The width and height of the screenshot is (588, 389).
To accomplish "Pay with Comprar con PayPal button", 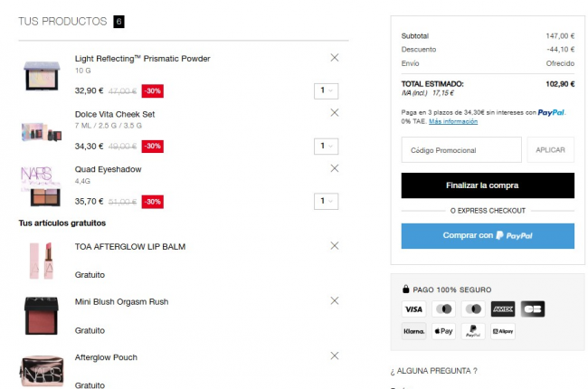I will pos(488,236).
